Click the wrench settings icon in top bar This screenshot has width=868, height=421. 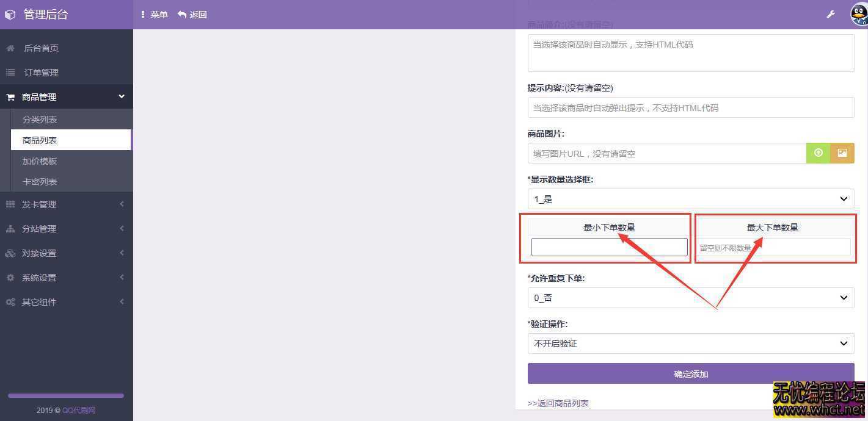tap(831, 13)
